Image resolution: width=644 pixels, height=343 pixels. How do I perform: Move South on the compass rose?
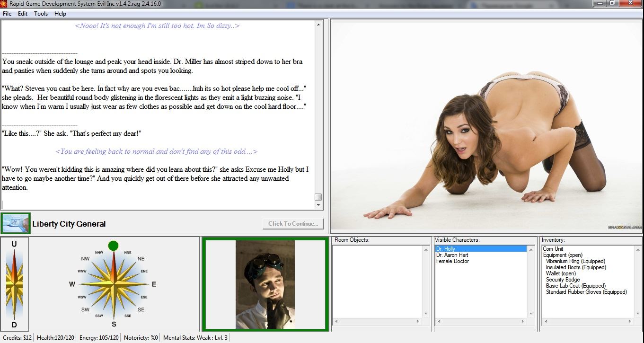(x=114, y=324)
